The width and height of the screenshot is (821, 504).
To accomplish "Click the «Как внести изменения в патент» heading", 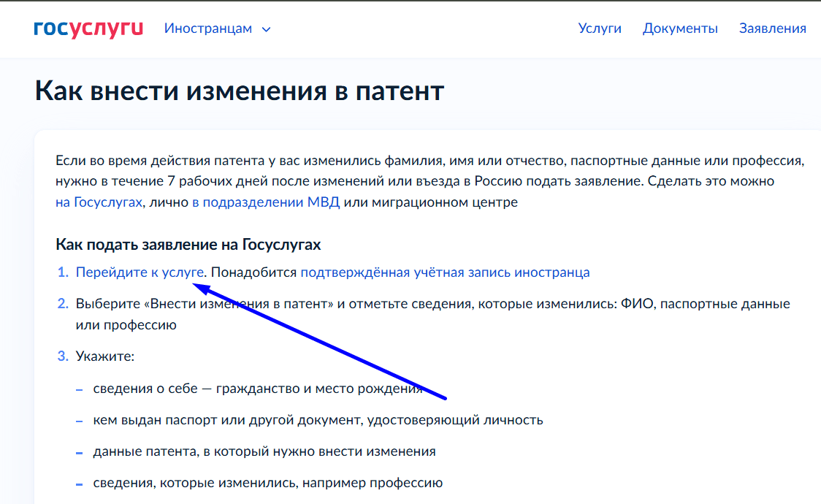I will 240,92.
